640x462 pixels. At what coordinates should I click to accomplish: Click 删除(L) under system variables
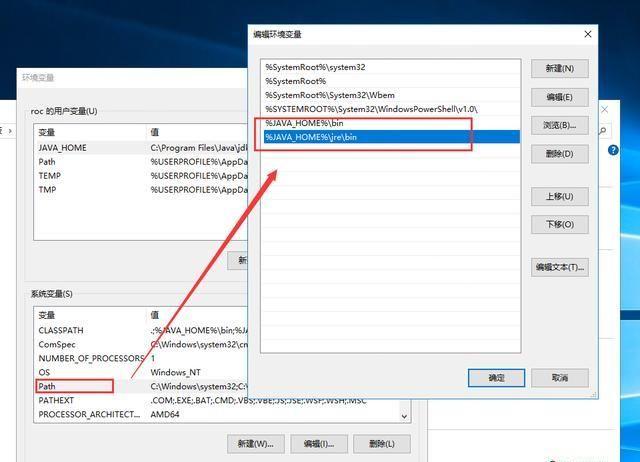pos(382,444)
